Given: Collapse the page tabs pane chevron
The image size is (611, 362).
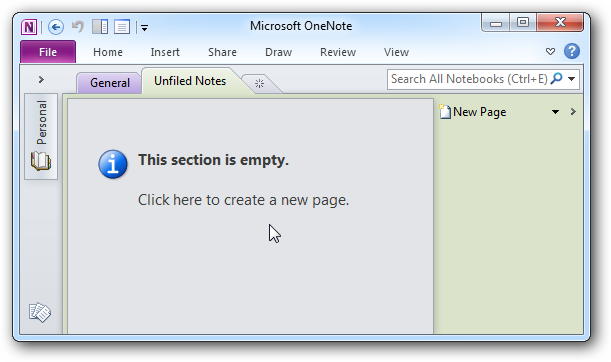Looking at the screenshot, I should [x=573, y=112].
